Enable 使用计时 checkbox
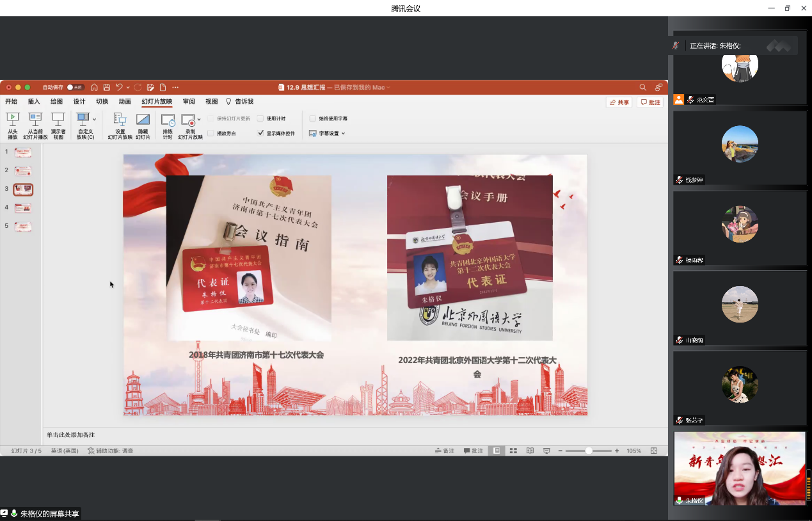The width and height of the screenshot is (812, 521). [260, 118]
